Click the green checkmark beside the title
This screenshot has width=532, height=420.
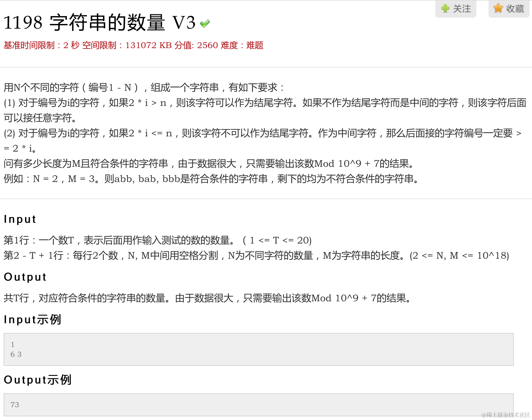[205, 23]
